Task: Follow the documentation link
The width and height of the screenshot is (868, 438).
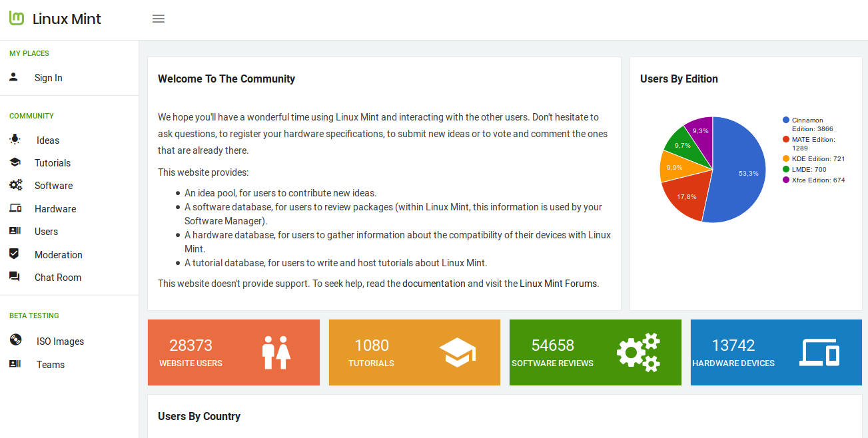Action: [x=434, y=284]
